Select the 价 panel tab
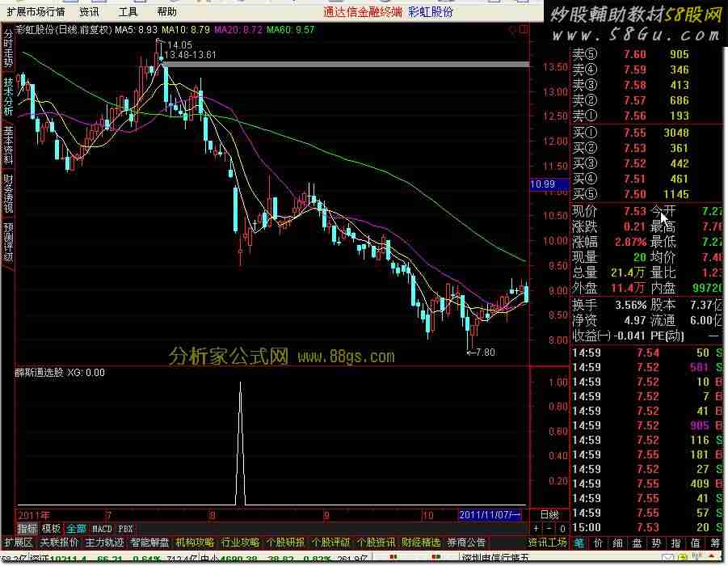Viewport: 728px width, 566px height. [x=599, y=543]
